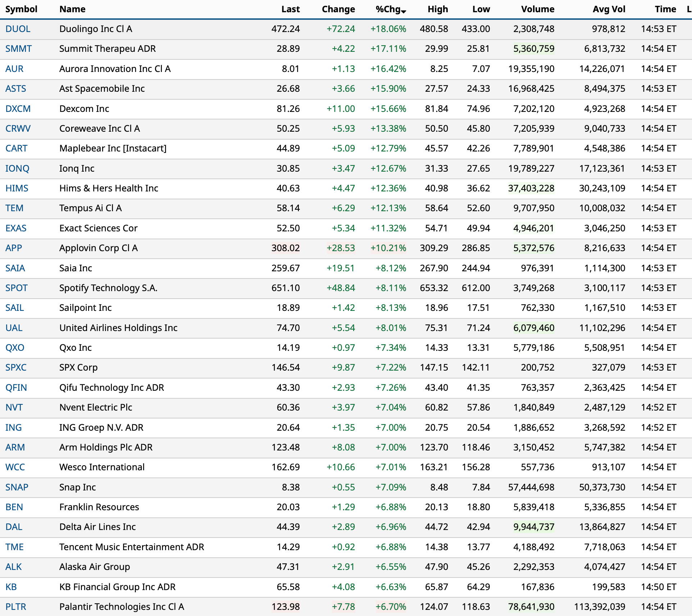Open the DUOL ticker link

tap(18, 29)
